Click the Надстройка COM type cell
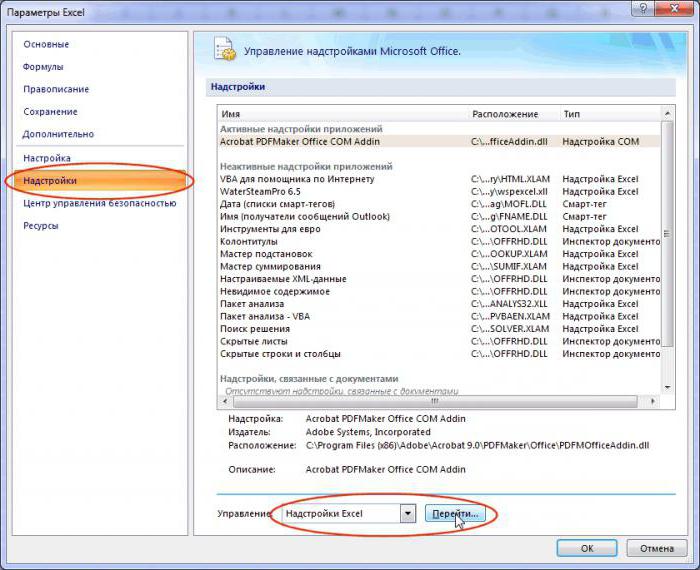This screenshot has height=570, width=700. click(x=601, y=141)
